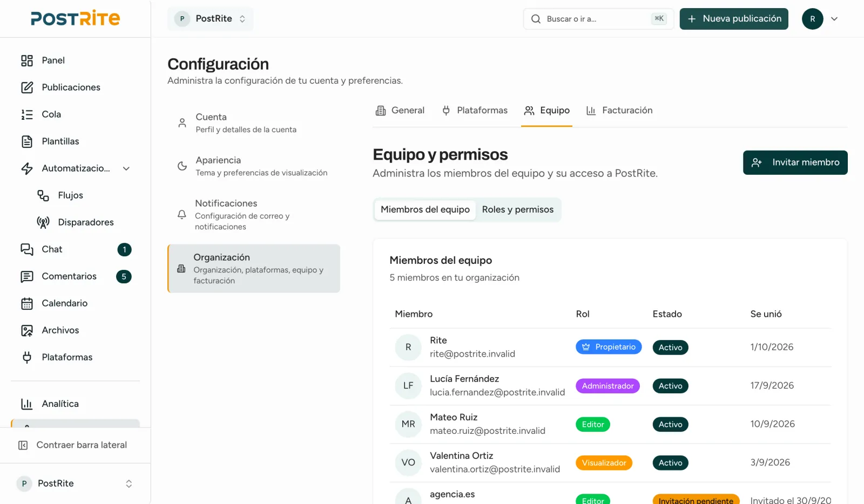Open Disparadores broadcast icon
This screenshot has height=504, width=864.
coord(43,222)
